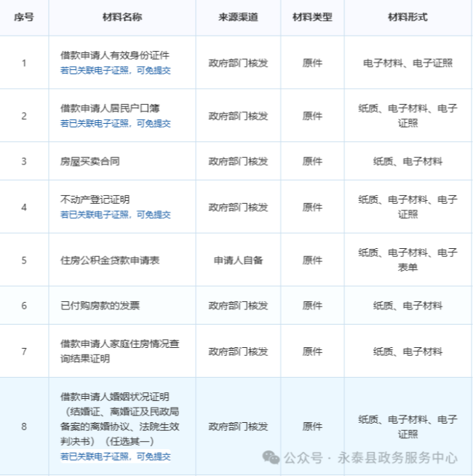Viewport: 473px width, 476px height.
Task: Select 房屋买卖合同 material name
Action: click(90, 161)
